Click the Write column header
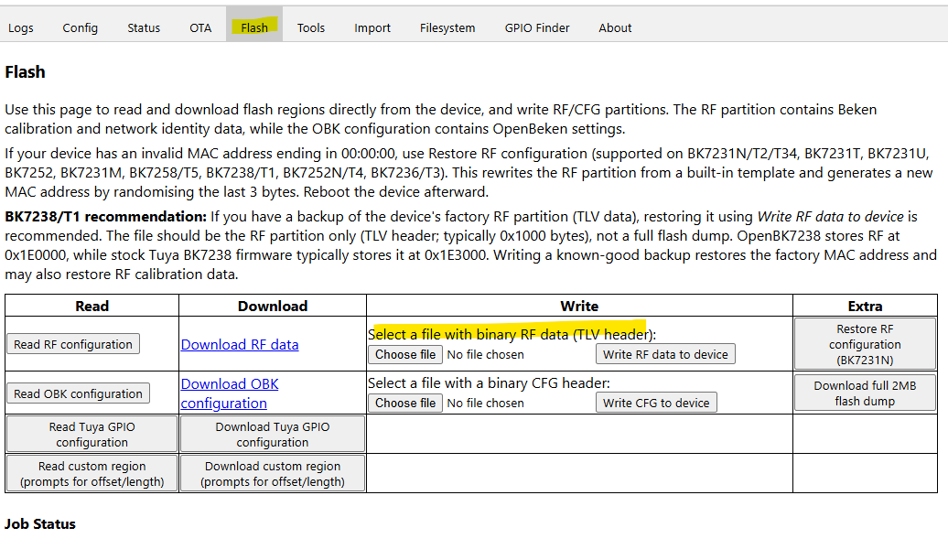This screenshot has height=560, width=948. pyautogui.click(x=579, y=306)
